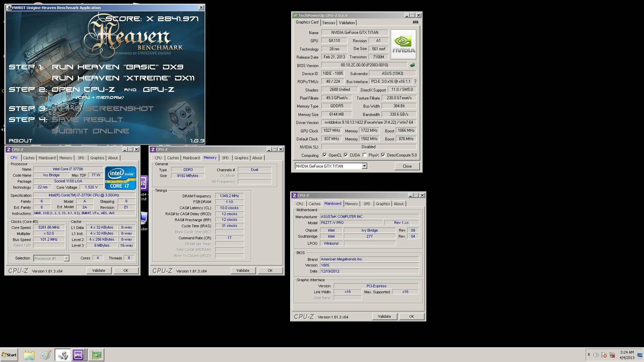Click the Core Speed value 5261.86 MHz

49,228
